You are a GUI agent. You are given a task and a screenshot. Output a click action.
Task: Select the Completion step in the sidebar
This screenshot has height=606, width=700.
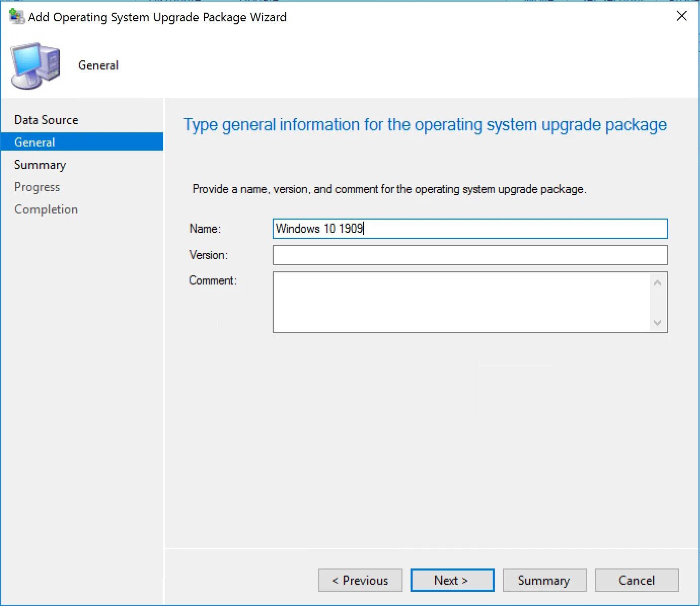pyautogui.click(x=46, y=209)
